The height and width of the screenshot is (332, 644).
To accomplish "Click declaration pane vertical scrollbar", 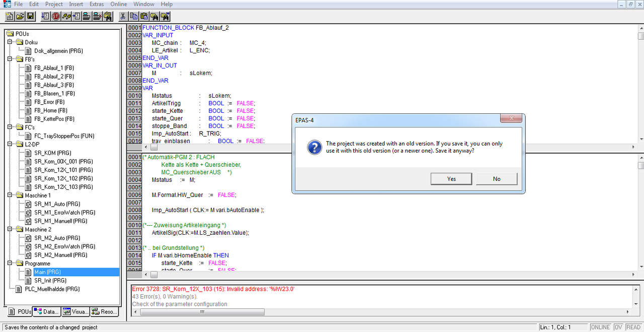I will [x=640, y=83].
